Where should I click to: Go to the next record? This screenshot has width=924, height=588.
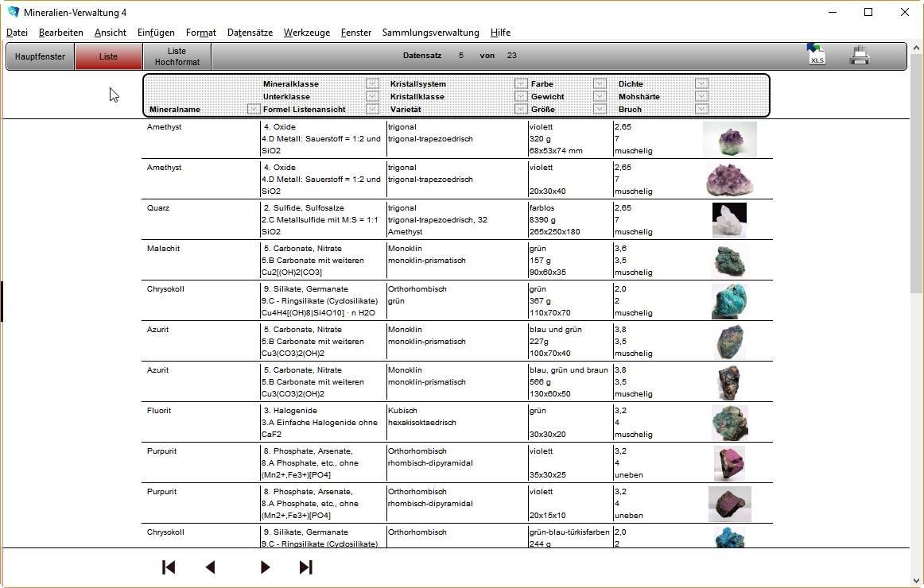265,567
